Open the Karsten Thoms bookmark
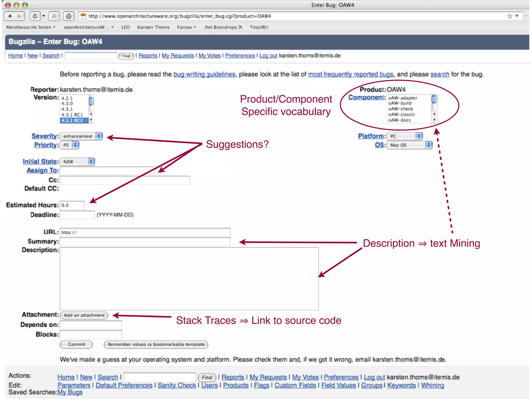 coord(153,27)
